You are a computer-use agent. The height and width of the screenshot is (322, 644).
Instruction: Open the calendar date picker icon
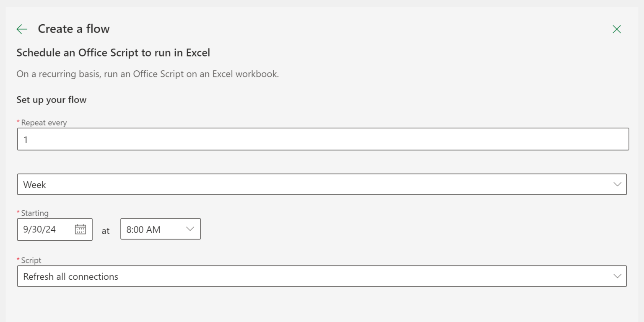[x=80, y=229]
